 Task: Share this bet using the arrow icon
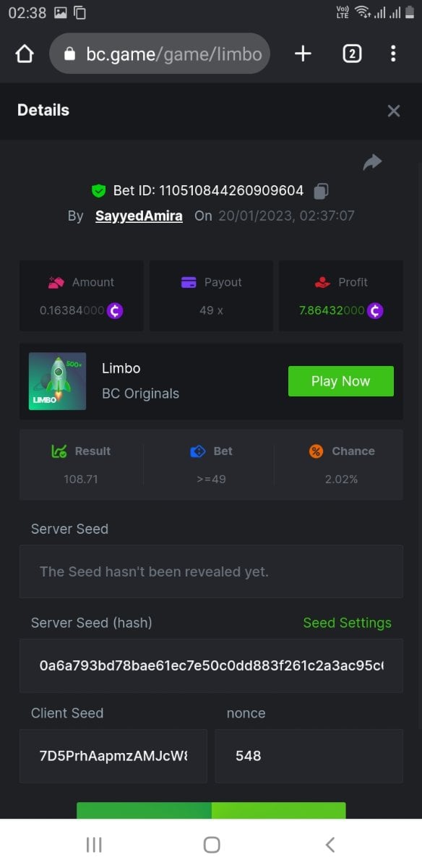pyautogui.click(x=372, y=163)
